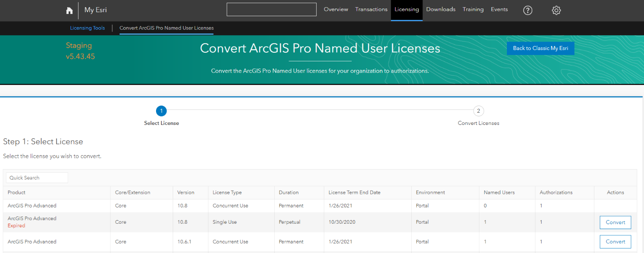Convert the expired Single Use license
This screenshot has width=644, height=253.
pyautogui.click(x=615, y=222)
